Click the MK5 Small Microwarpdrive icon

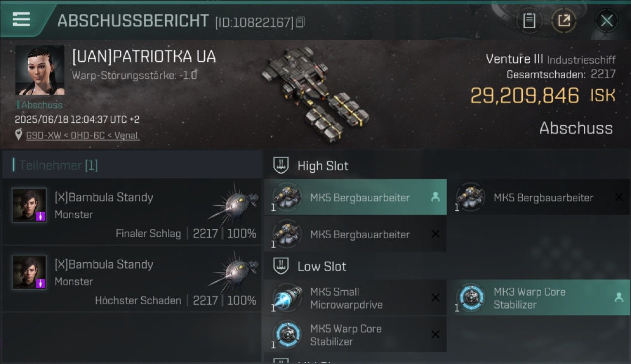[x=287, y=298]
